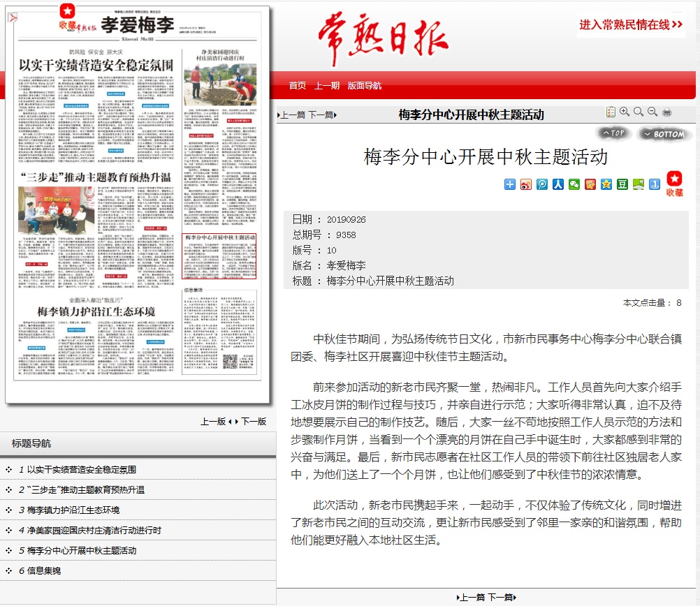Click the red star 收藏 icon over the page thumbnail
Screen dimensions: 700x606
(67, 17)
